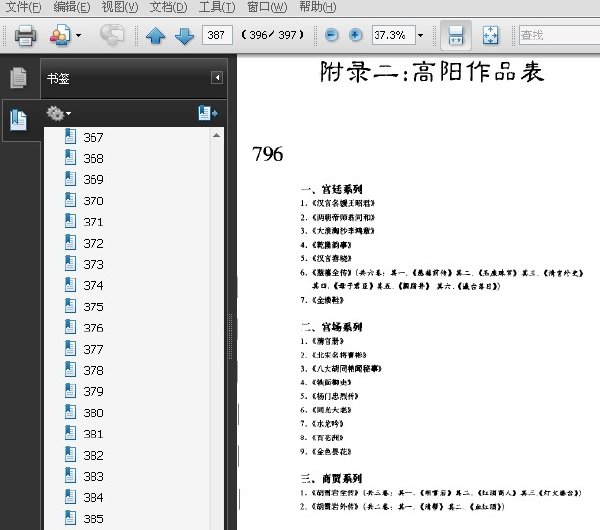Show the page thumbnails panel icon
This screenshot has width=600, height=530.
pos(18,78)
